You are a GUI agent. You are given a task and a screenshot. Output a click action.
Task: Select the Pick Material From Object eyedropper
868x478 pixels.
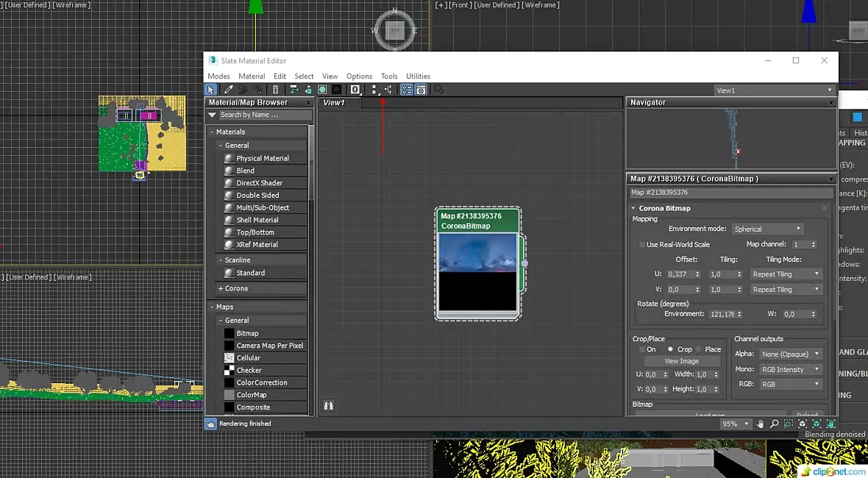[x=229, y=90]
